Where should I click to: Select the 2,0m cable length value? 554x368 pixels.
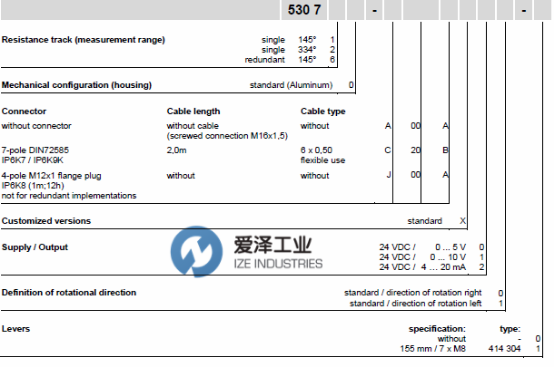(177, 150)
